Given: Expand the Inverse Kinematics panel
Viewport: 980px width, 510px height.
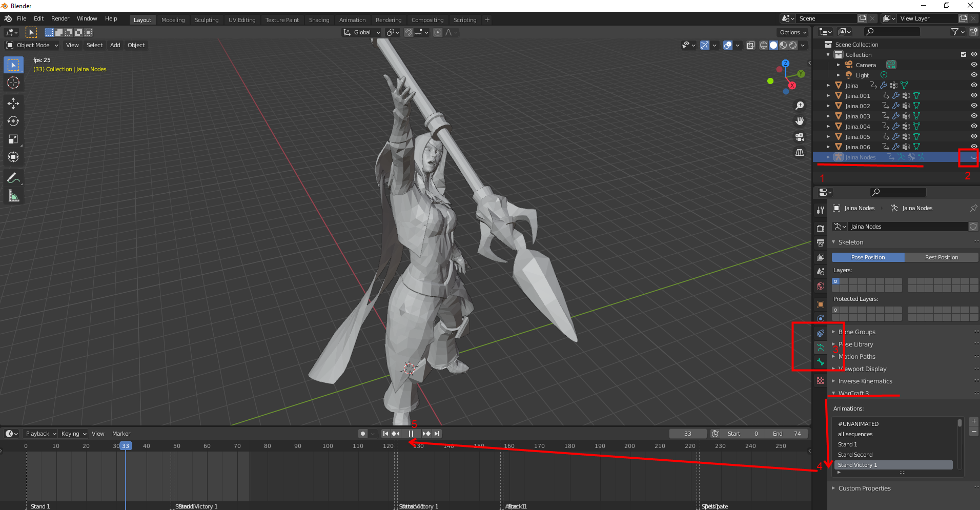Looking at the screenshot, I should click(x=865, y=381).
